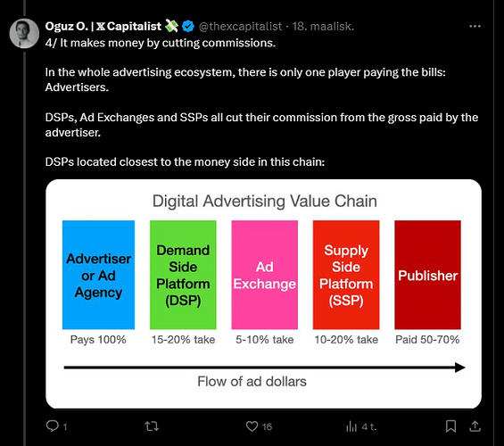The image size is (504, 446).
Task: Like the tweet with heart icon
Action: (x=252, y=426)
